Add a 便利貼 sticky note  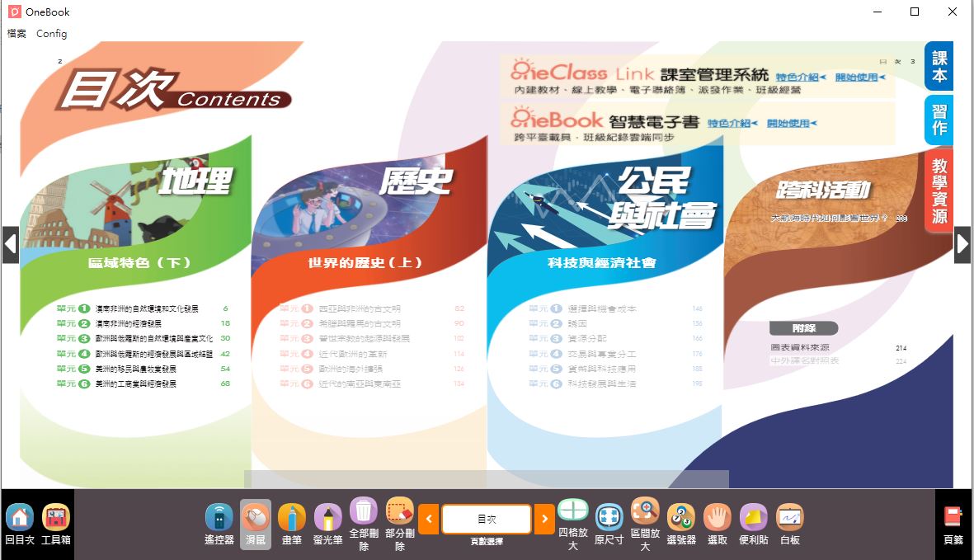(753, 524)
